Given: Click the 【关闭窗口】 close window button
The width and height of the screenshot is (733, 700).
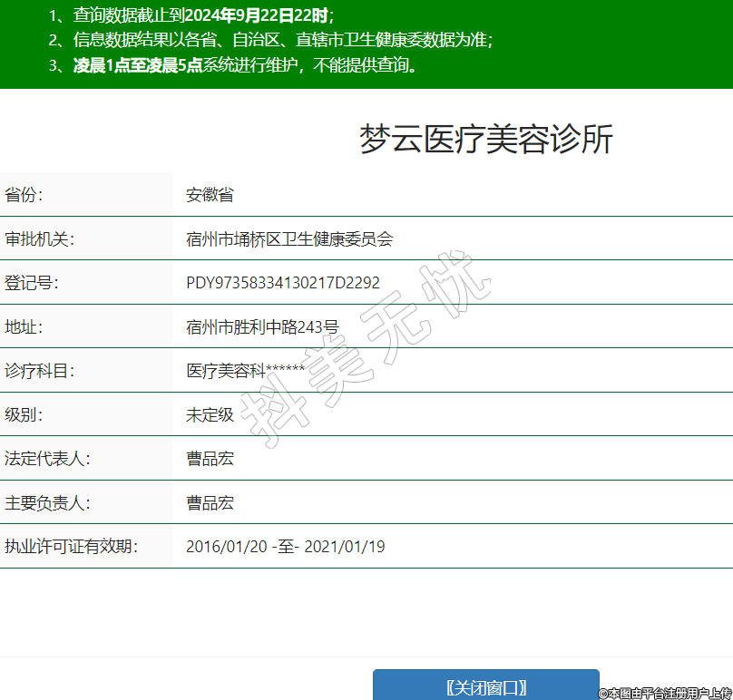Looking at the screenshot, I should click(x=486, y=686).
